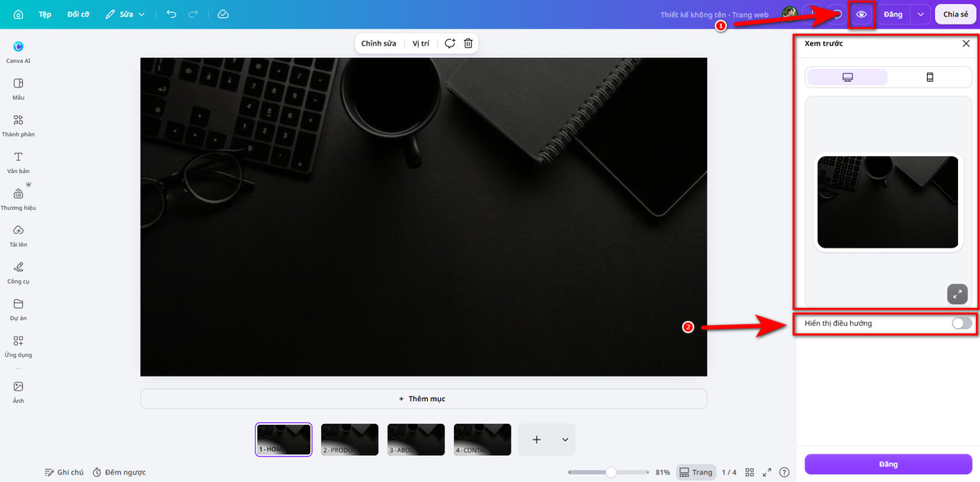Image resolution: width=980 pixels, height=482 pixels.
Task: Open the Công cụ tools panel
Action: pyautogui.click(x=18, y=273)
